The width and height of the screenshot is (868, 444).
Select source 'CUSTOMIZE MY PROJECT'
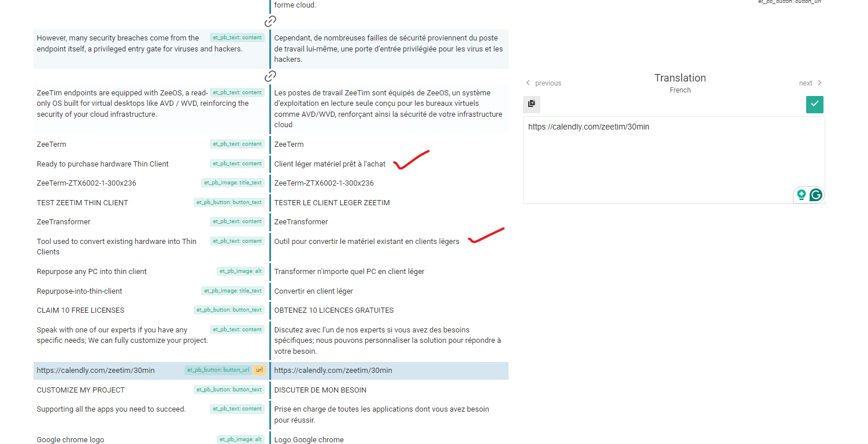(81, 390)
